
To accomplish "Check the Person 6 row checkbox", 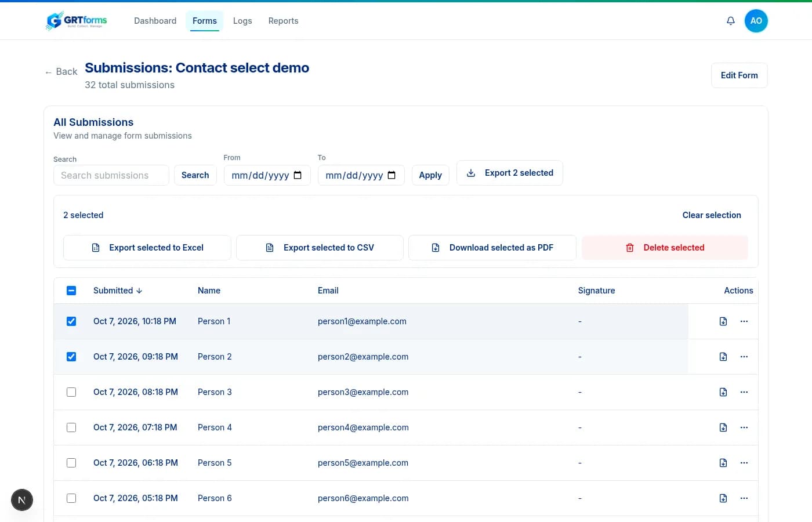I will pos(71,498).
